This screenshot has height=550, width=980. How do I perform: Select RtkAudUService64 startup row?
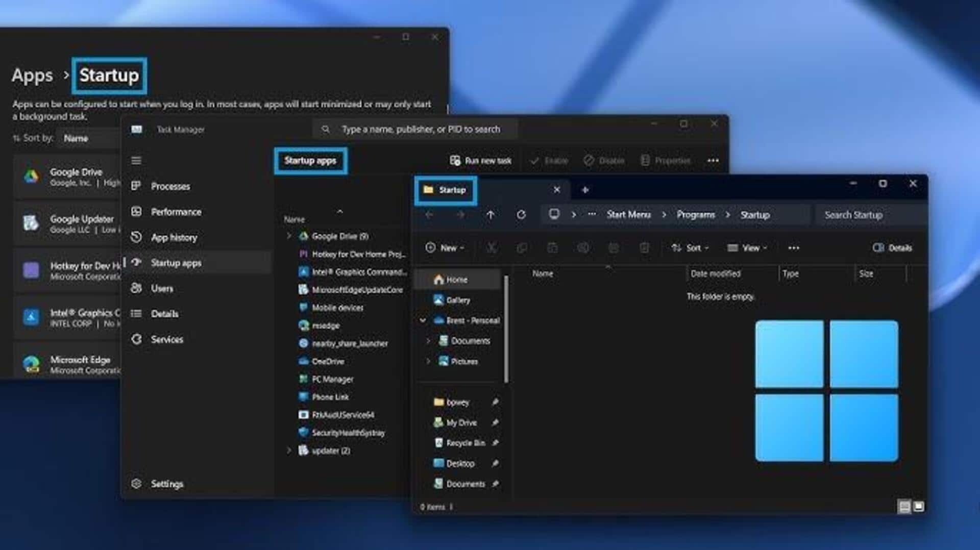pyautogui.click(x=337, y=415)
